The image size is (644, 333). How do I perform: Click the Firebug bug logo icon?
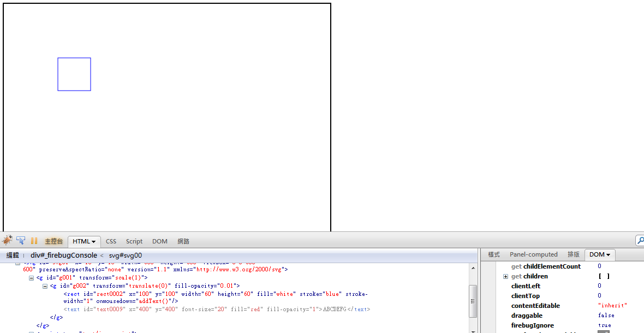tap(7, 241)
